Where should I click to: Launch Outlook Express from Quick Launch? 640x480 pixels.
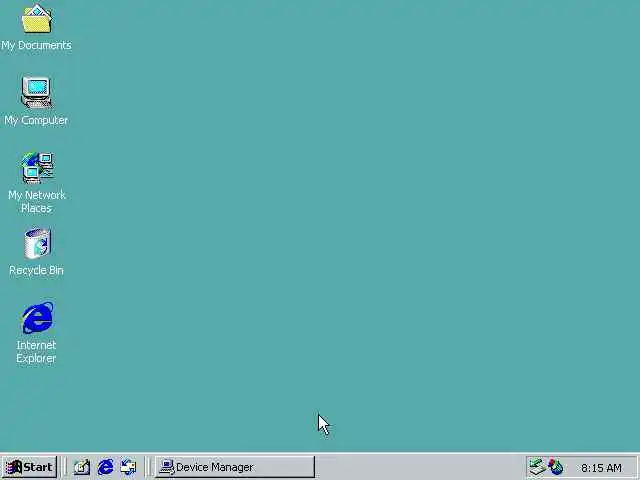pyautogui.click(x=129, y=467)
